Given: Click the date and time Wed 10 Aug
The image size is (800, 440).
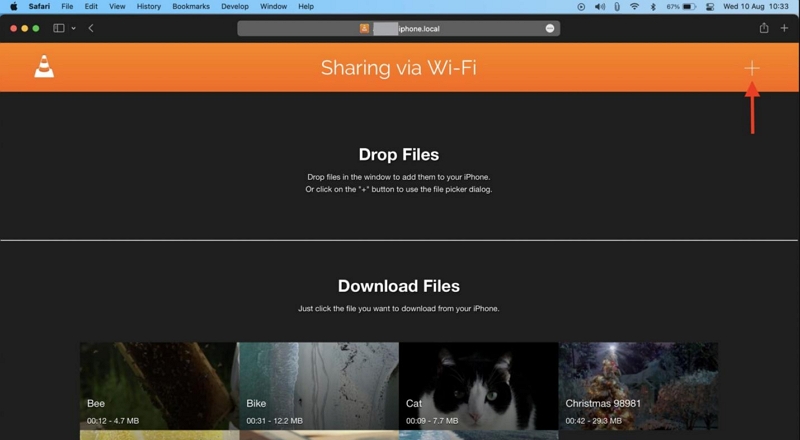Looking at the screenshot, I should point(756,7).
